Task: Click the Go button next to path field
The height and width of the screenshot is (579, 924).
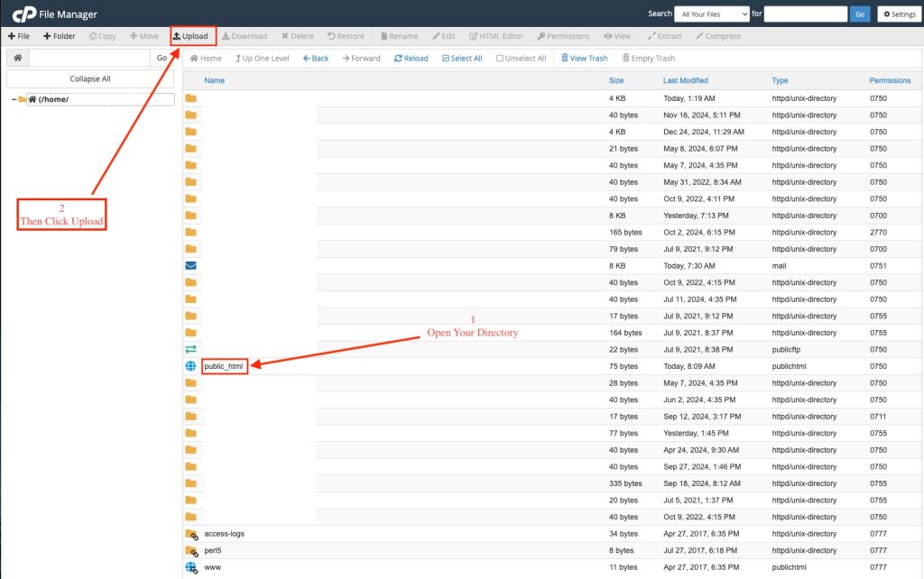Action: (x=162, y=58)
